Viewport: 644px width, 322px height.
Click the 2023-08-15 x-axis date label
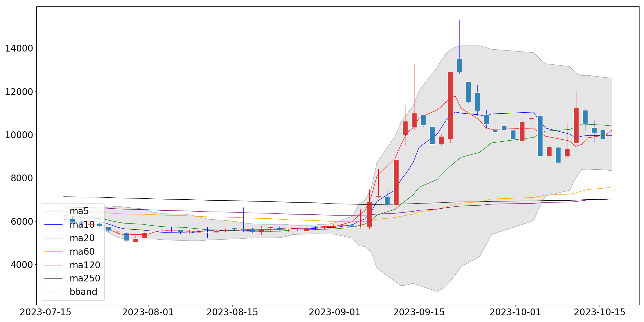[x=232, y=312]
